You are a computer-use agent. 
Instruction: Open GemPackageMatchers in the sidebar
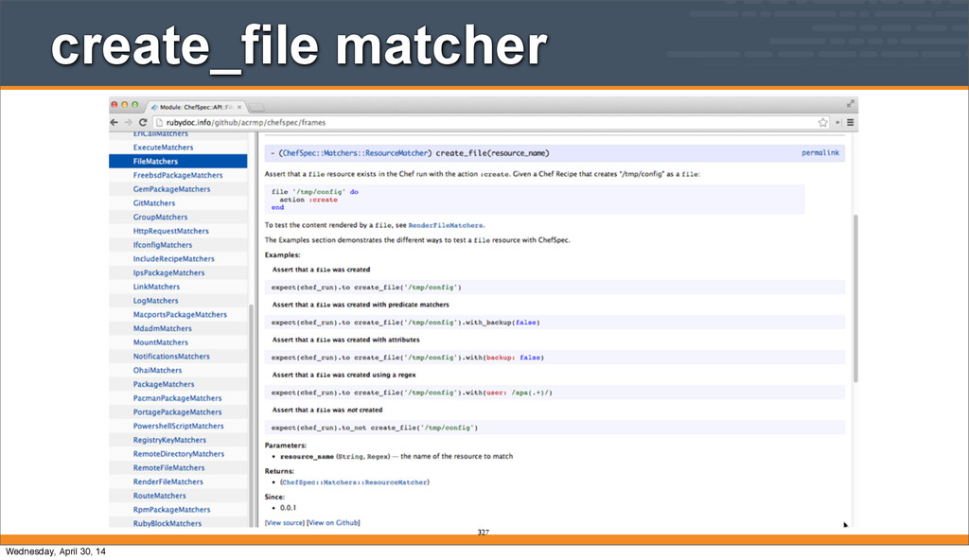(x=171, y=189)
